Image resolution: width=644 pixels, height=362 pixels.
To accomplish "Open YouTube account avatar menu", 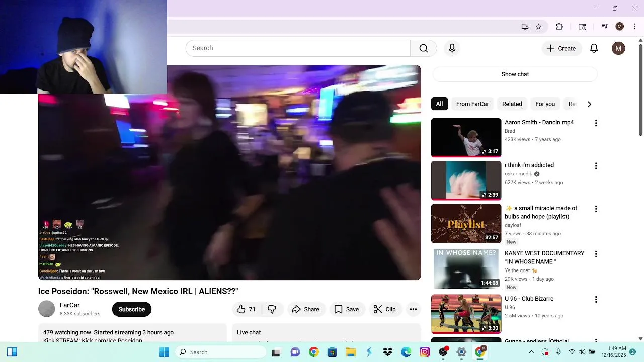I will click(618, 48).
